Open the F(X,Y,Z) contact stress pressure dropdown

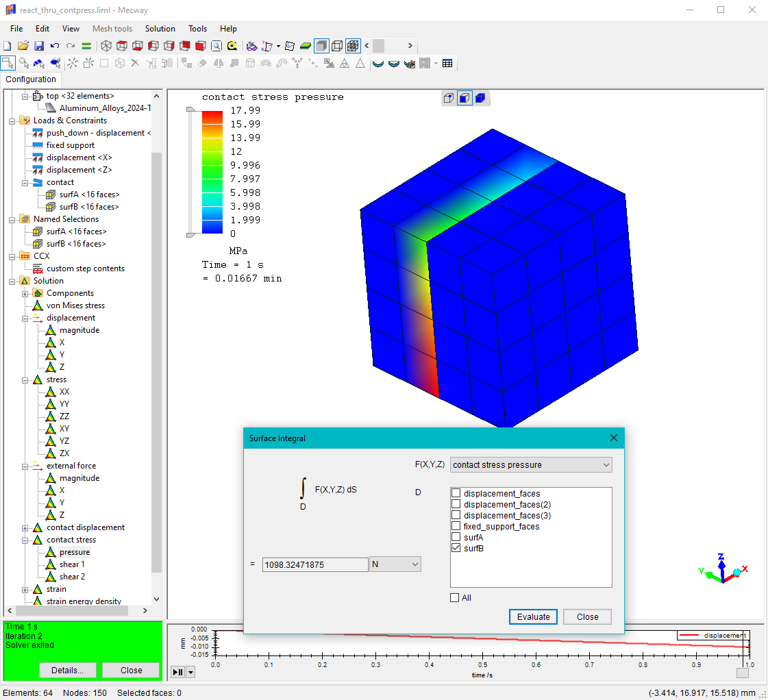click(x=531, y=464)
